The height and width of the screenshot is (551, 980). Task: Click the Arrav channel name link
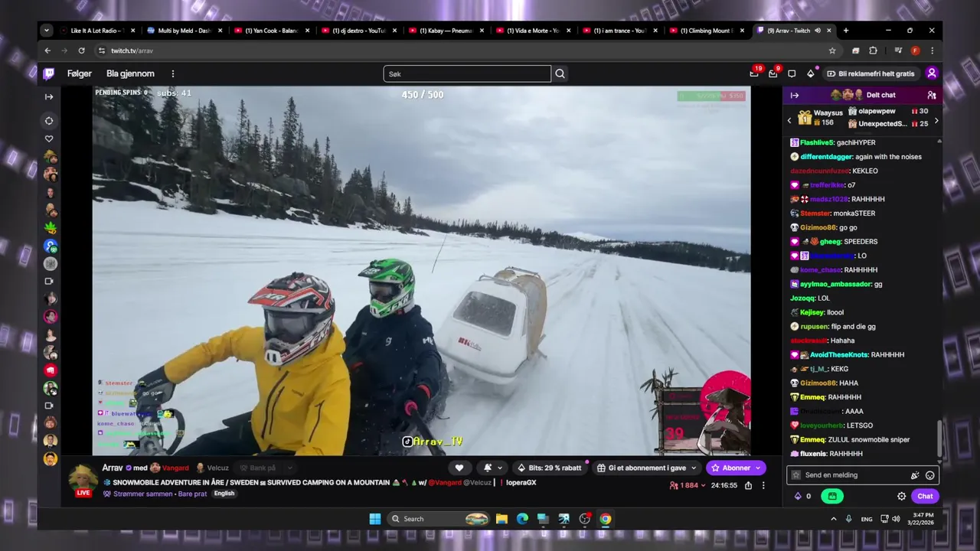[113, 468]
